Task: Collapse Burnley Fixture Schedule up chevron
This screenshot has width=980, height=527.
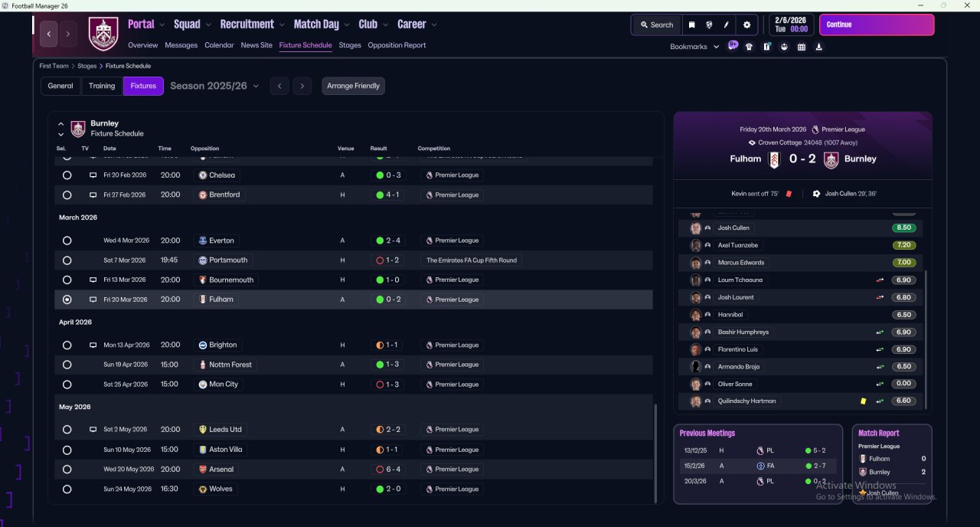Action: pyautogui.click(x=61, y=124)
